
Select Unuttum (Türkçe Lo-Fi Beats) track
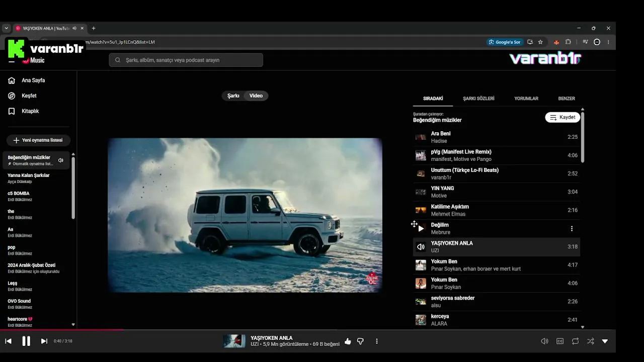pos(497,174)
